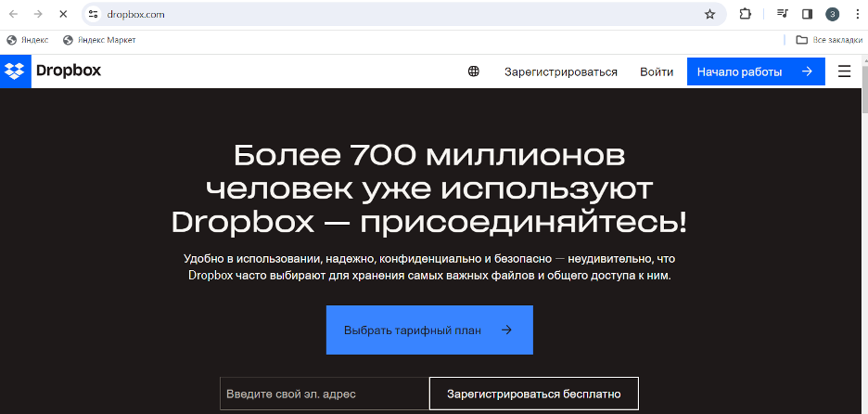The image size is (868, 414).
Task: Click the browser forward arrow
Action: coord(38,15)
